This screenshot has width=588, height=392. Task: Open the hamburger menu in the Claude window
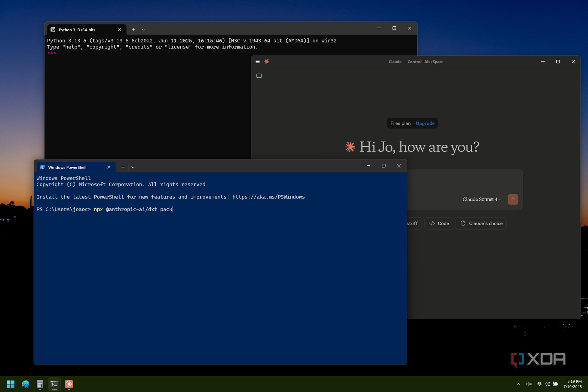tap(257, 61)
